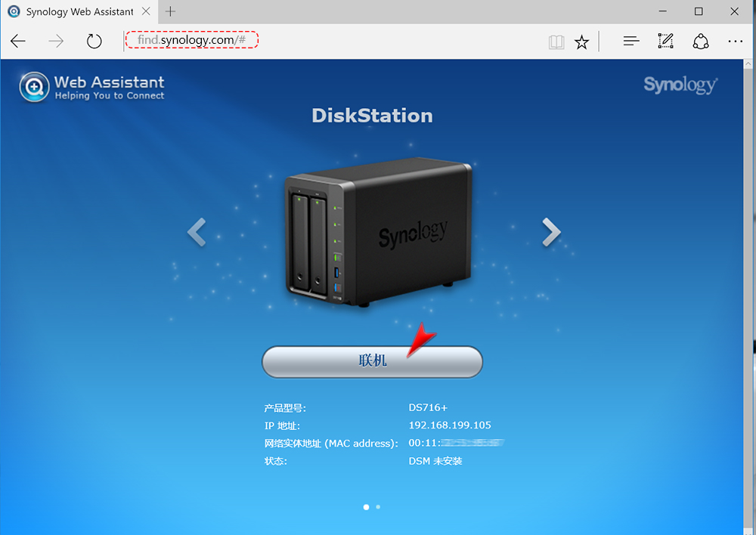The height and width of the screenshot is (535, 756).
Task: Open the Hub lines icon
Action: coord(631,41)
